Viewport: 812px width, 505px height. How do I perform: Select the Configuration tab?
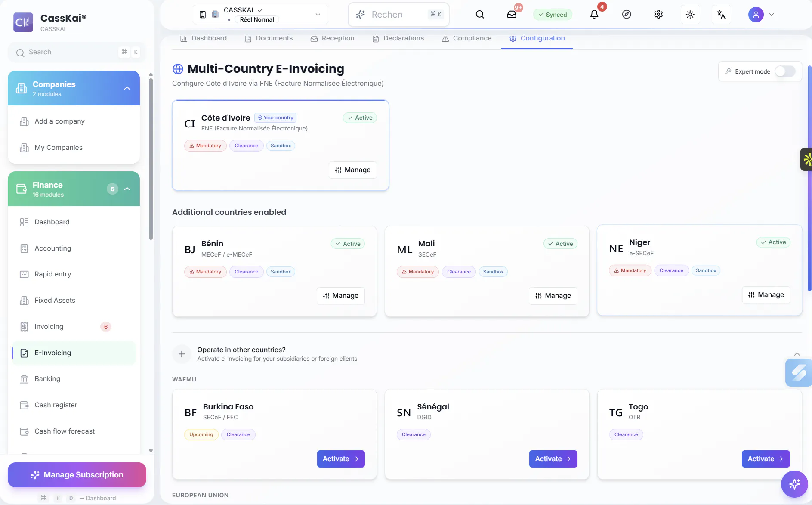point(537,38)
